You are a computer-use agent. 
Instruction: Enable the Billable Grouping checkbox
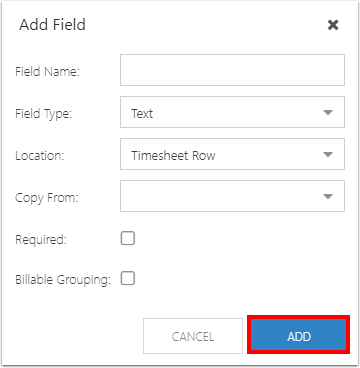pyautogui.click(x=128, y=279)
